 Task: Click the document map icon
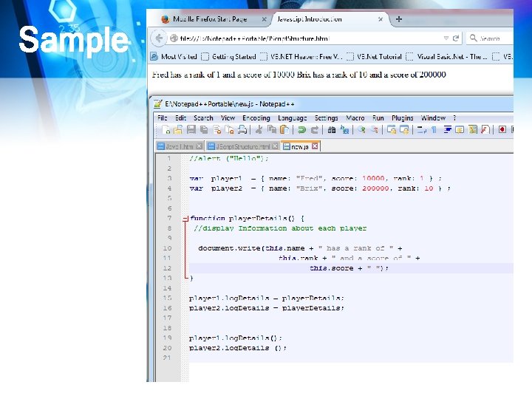tap(473, 129)
